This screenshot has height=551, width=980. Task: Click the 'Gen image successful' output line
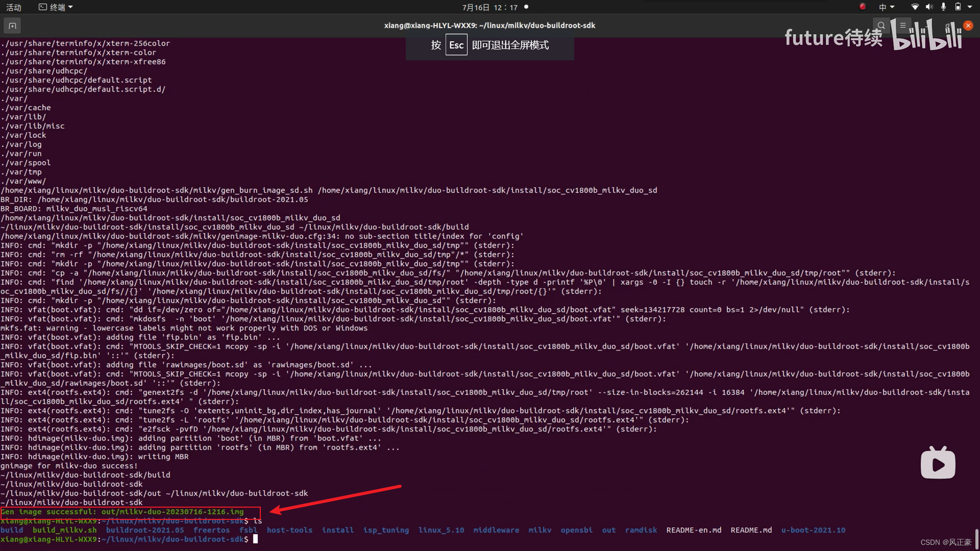(122, 512)
